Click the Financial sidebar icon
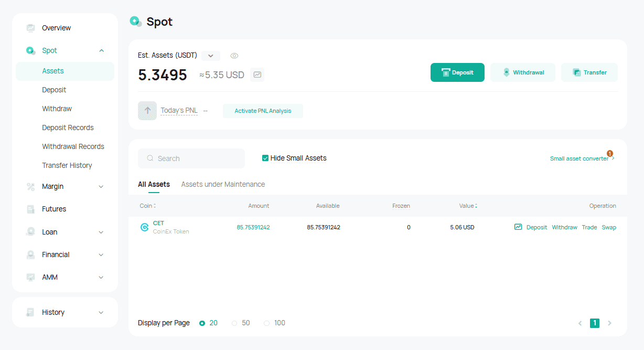This screenshot has height=350, width=644. point(31,255)
